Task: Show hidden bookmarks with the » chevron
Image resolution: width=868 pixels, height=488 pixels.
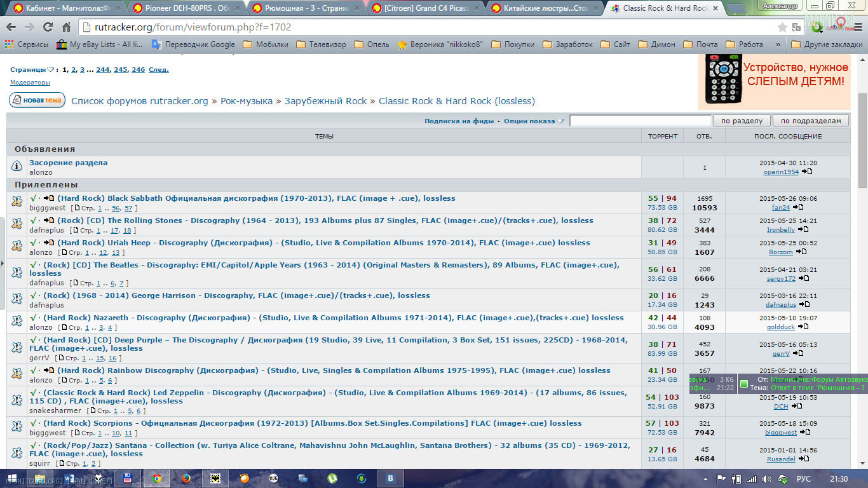Action: [x=778, y=44]
